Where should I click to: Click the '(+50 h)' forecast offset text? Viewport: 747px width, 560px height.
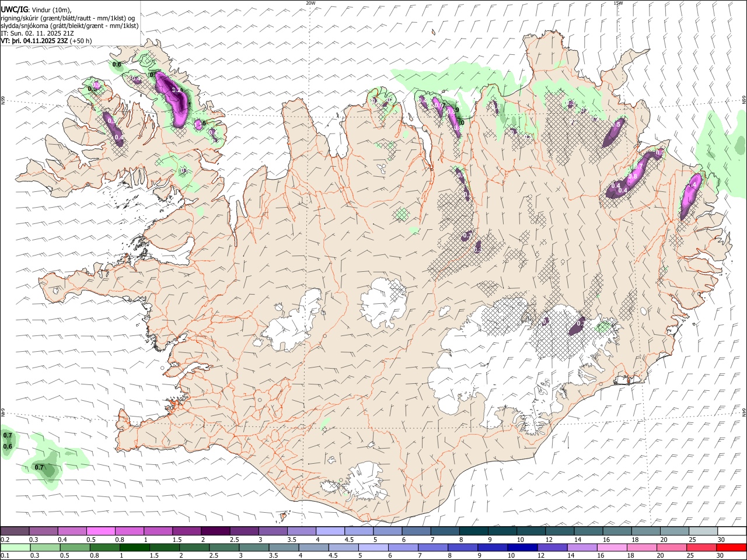click(x=81, y=41)
